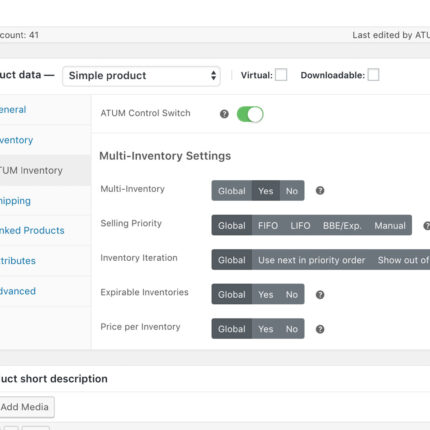This screenshot has width=430, height=430.
Task: Set Selling Priority to Manual
Action: pos(390,226)
